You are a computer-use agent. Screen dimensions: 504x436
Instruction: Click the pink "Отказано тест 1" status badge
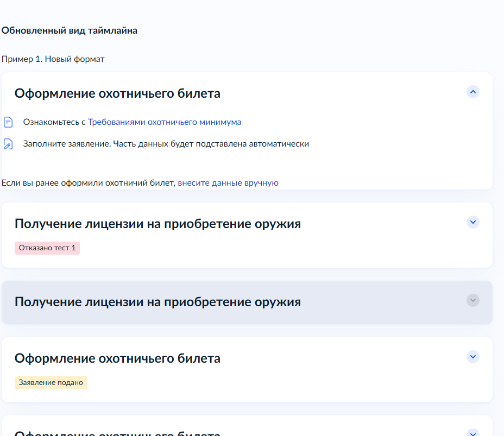(47, 248)
